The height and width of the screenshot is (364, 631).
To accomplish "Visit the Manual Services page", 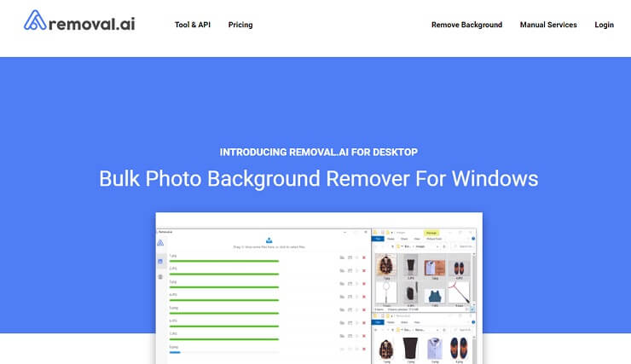I will pyautogui.click(x=548, y=25).
